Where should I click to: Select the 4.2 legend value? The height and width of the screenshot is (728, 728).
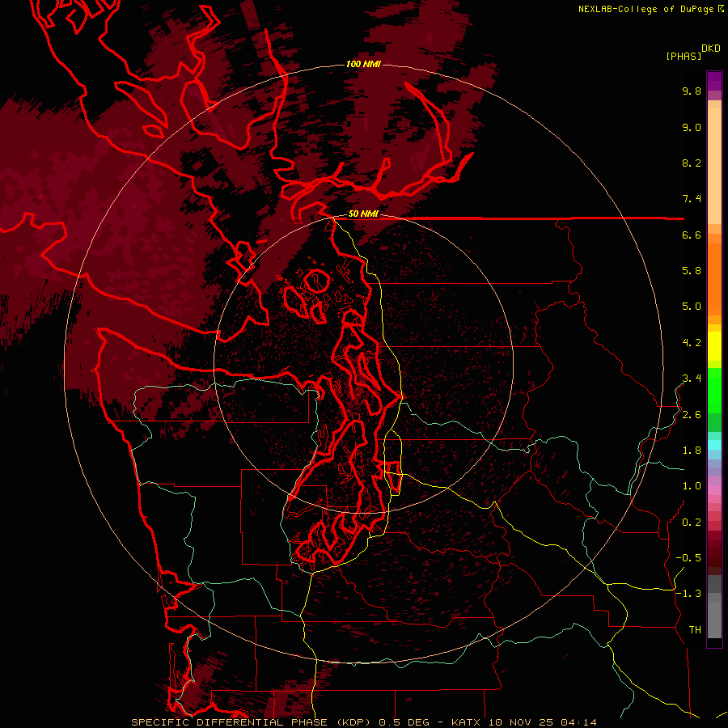tap(692, 343)
